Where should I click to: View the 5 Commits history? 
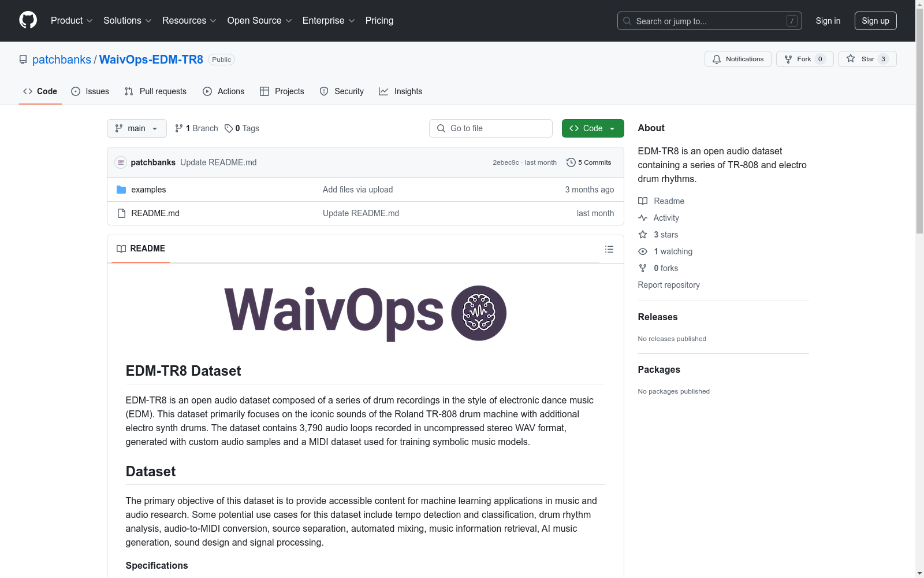tap(589, 162)
